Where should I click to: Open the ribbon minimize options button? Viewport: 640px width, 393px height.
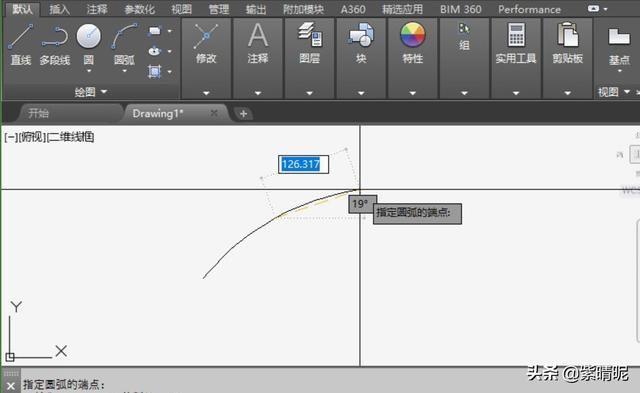point(593,9)
